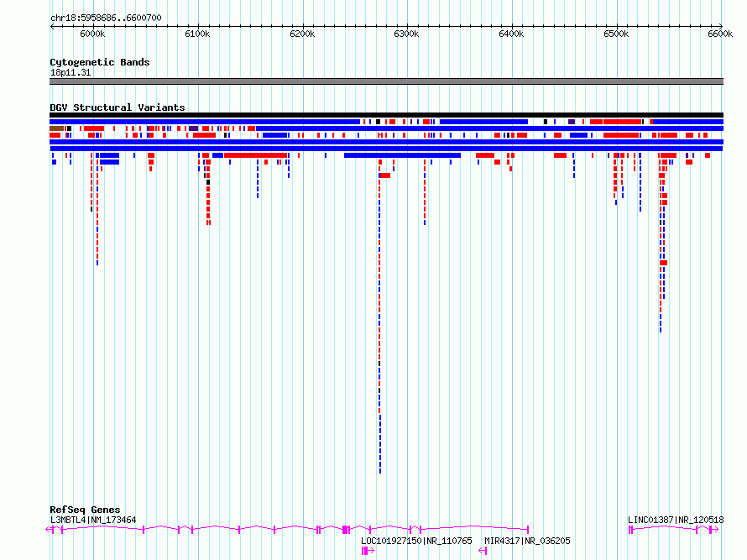Click the red variant bar just right of 6360k
Viewport: 747px width, 560px height.
[x=485, y=155]
